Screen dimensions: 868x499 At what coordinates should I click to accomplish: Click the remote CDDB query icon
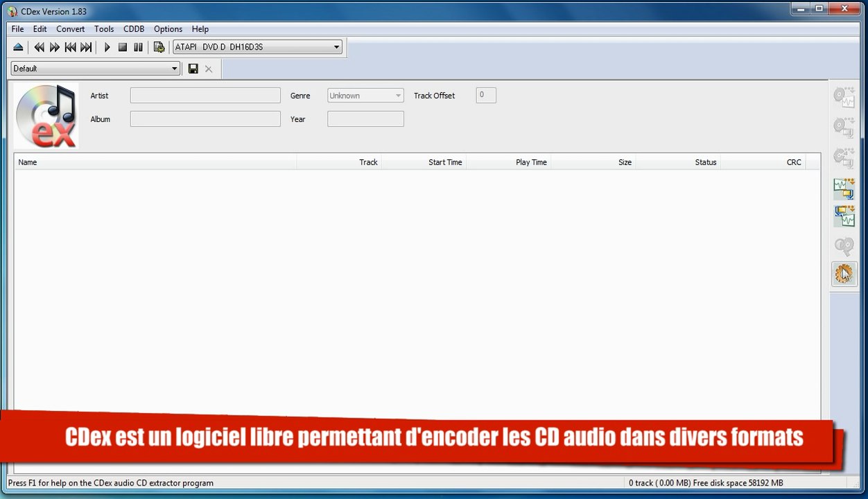(x=844, y=245)
